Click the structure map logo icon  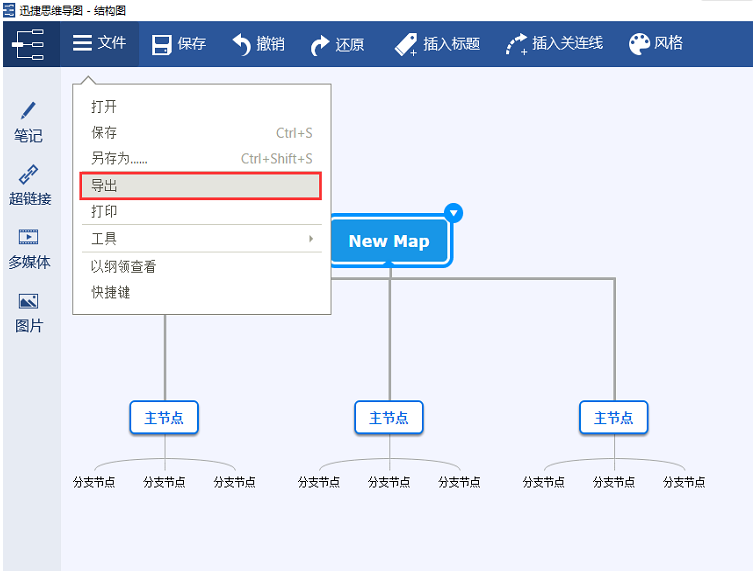coord(28,44)
